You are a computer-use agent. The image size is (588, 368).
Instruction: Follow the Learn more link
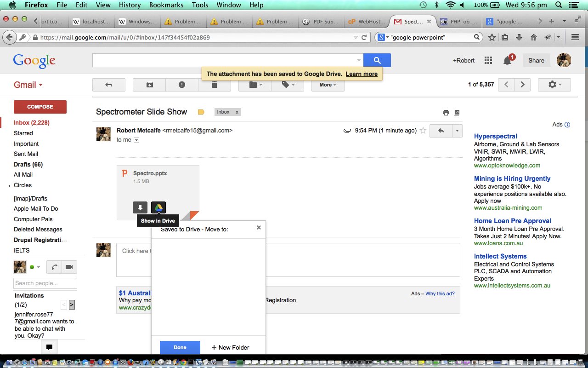coord(362,74)
